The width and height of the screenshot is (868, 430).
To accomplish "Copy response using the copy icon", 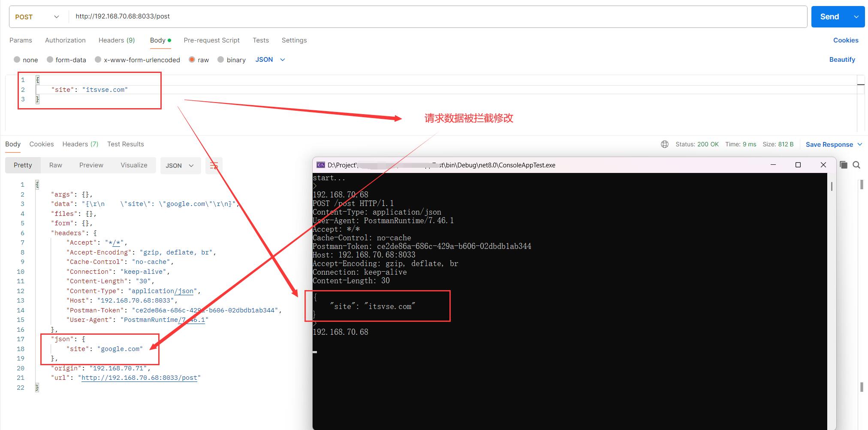I will click(x=844, y=165).
